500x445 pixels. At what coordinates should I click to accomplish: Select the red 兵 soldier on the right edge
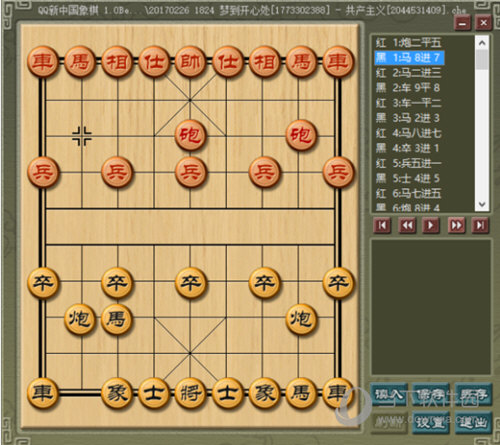point(338,172)
